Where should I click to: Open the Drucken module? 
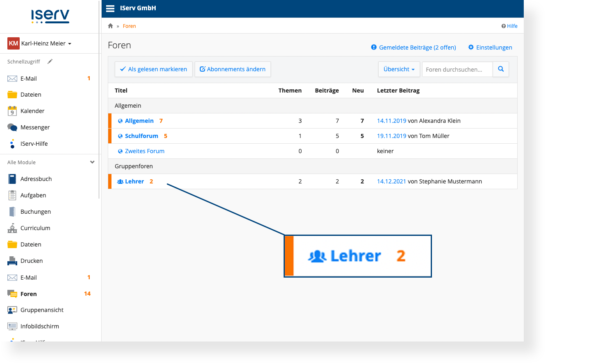point(31,261)
